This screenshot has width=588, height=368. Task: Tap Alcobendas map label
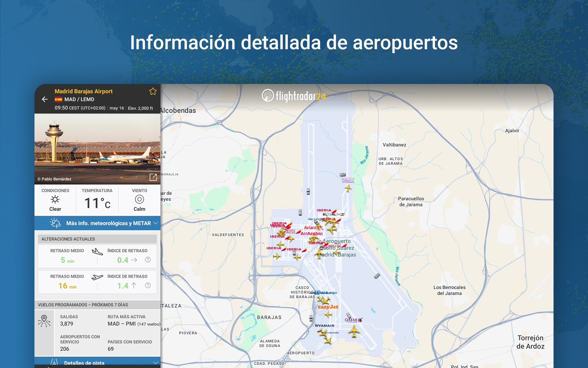tap(178, 110)
